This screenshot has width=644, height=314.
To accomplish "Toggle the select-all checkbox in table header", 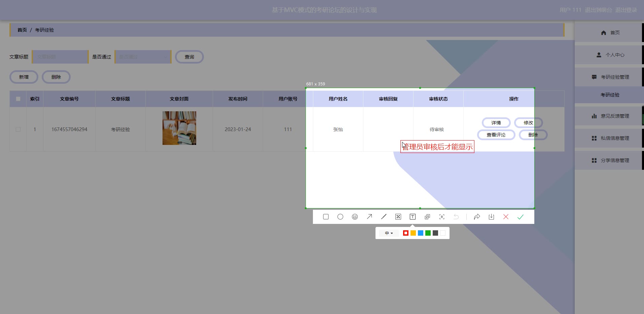I will pos(18,99).
